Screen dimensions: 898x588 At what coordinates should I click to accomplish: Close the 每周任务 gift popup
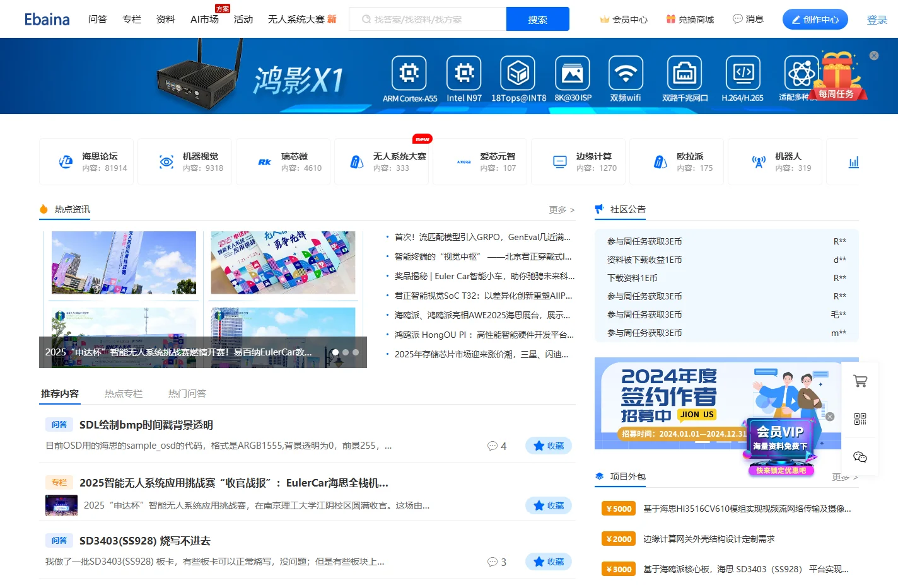coord(874,55)
